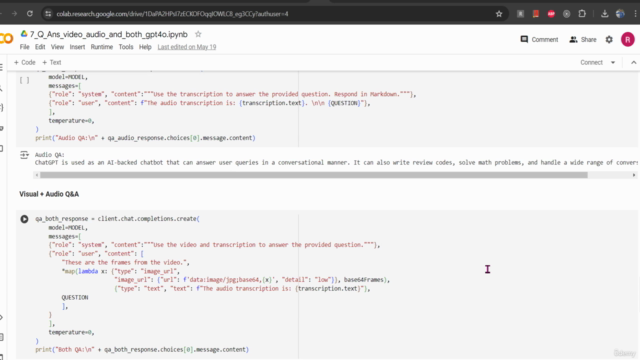Open Colab settings gear icon
This screenshot has height=360, width=640.
pyautogui.click(x=609, y=40)
